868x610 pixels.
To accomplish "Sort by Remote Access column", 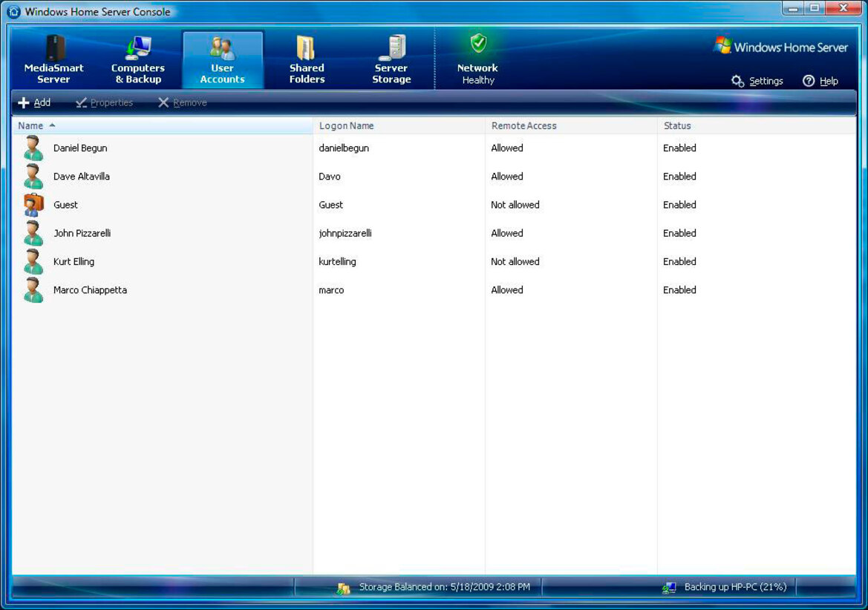I will click(571, 125).
